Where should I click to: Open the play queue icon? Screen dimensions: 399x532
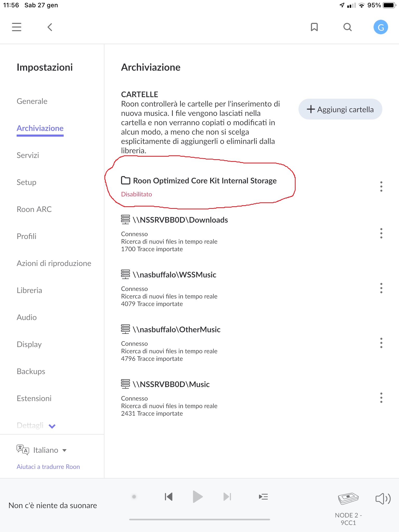(263, 497)
